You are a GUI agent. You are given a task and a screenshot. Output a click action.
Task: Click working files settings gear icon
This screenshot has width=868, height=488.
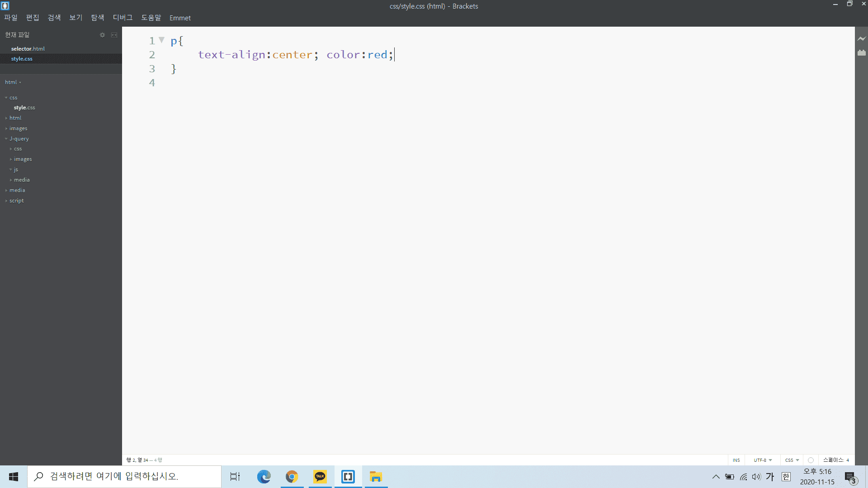[x=102, y=35]
